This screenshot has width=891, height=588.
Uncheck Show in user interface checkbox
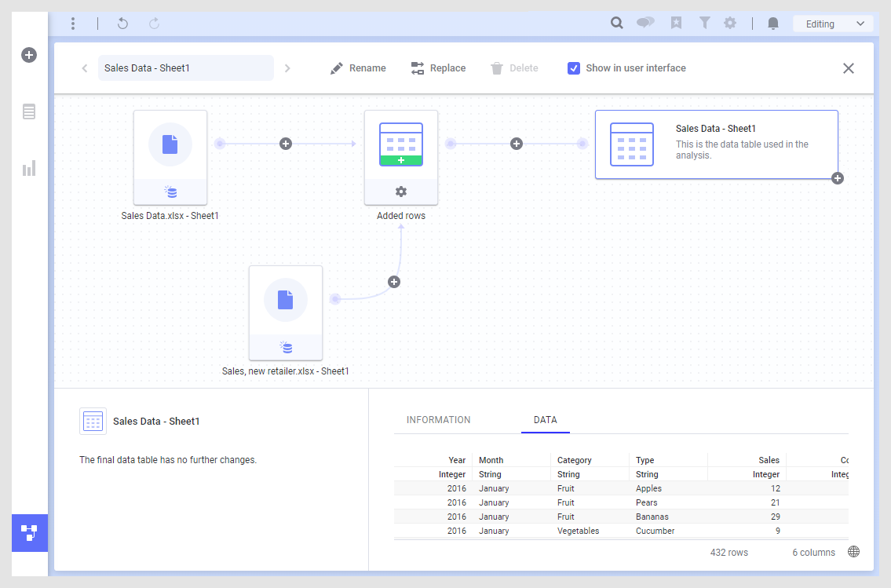click(574, 68)
